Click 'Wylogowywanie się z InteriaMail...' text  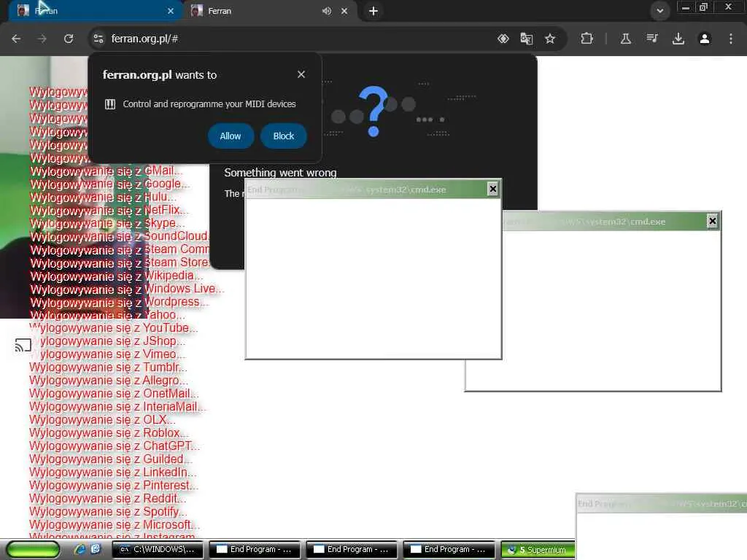point(117,407)
